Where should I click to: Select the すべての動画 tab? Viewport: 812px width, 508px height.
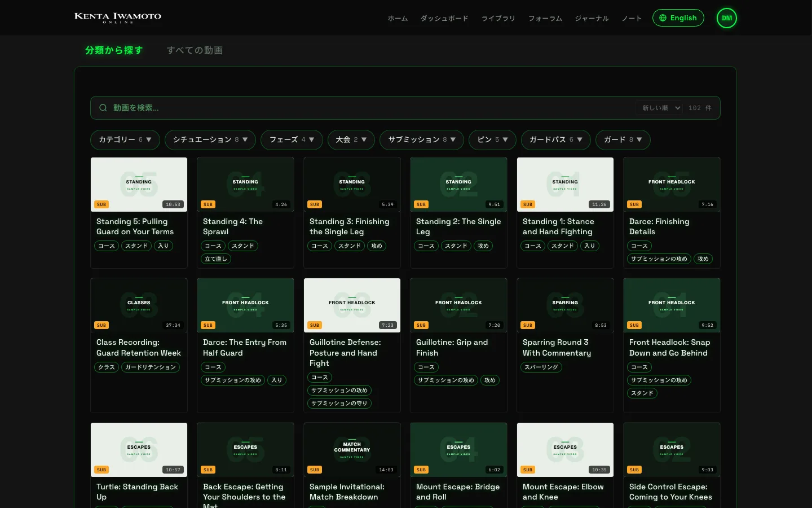(195, 50)
